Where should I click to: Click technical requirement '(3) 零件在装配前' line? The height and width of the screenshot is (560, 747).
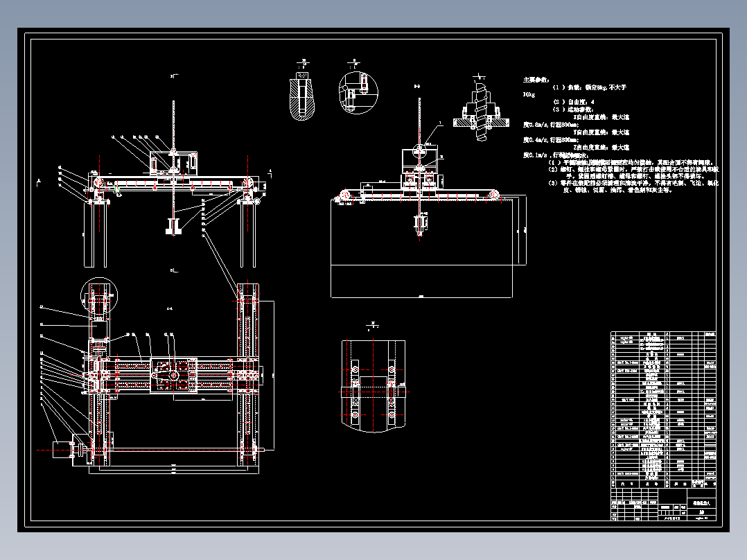(633, 182)
